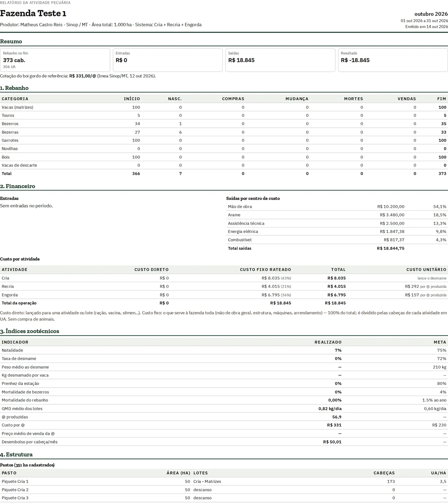This screenshot has height=503, width=448.
Task: Select the outubro 2026 period label
Action: click(x=431, y=14)
